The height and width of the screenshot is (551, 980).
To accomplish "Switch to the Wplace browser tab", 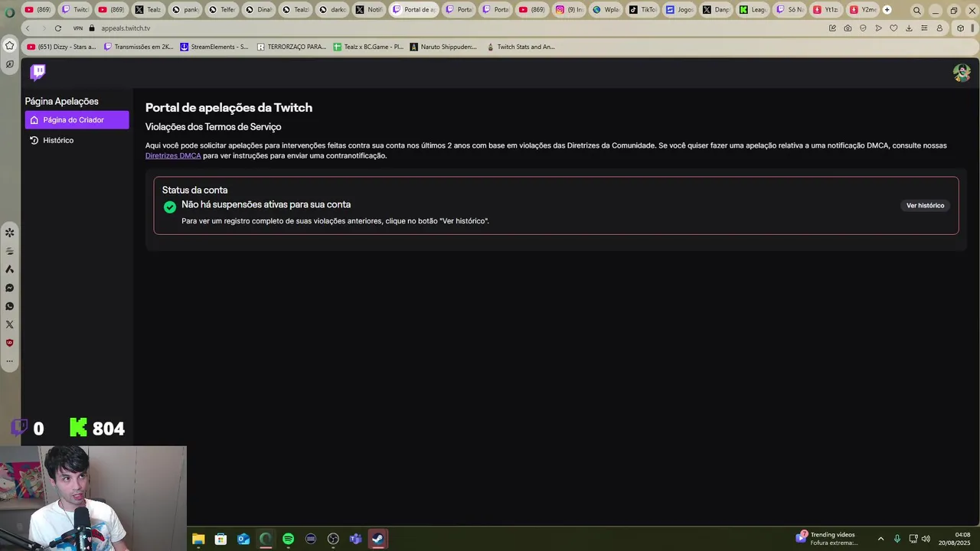I will coord(606,10).
